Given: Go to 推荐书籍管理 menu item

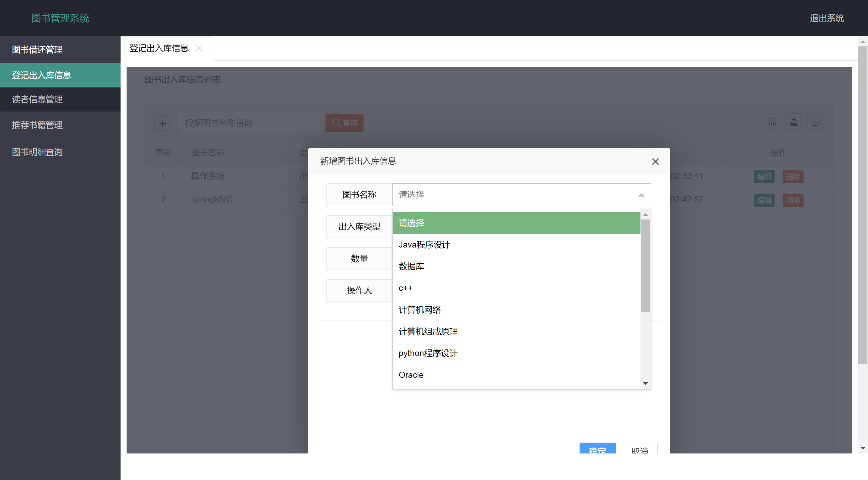Looking at the screenshot, I should point(37,125).
